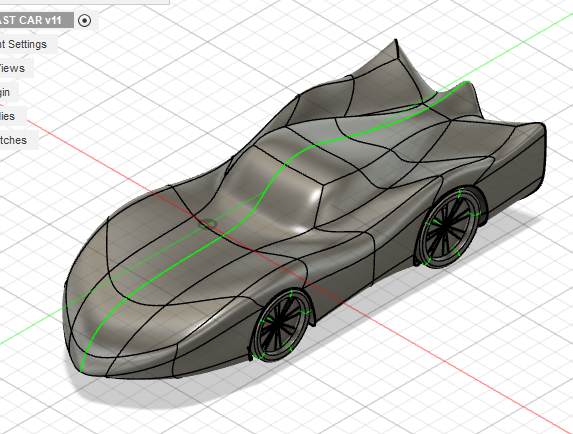The image size is (573, 434).
Task: Select the FAST CAR v11 component node
Action: coord(36,20)
